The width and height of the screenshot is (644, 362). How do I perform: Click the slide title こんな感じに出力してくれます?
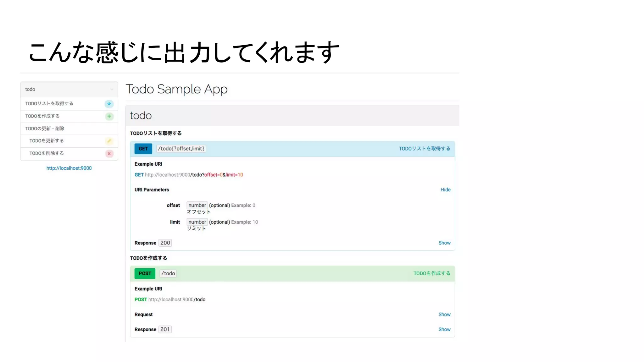184,52
